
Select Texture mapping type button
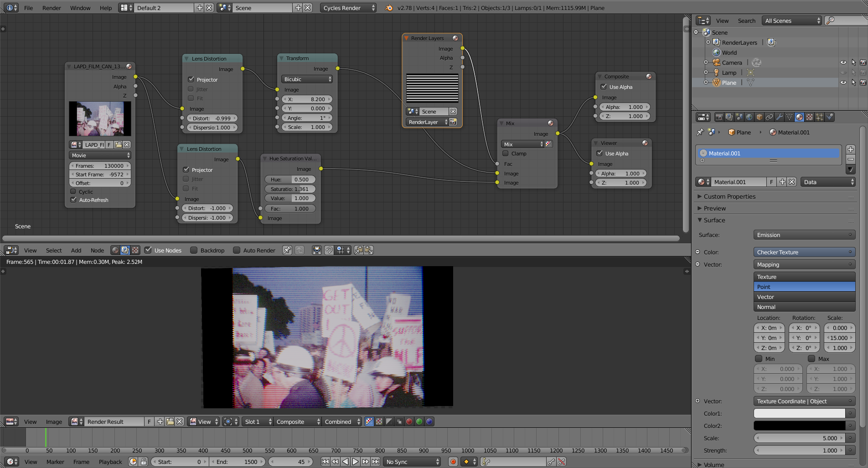[x=804, y=277]
